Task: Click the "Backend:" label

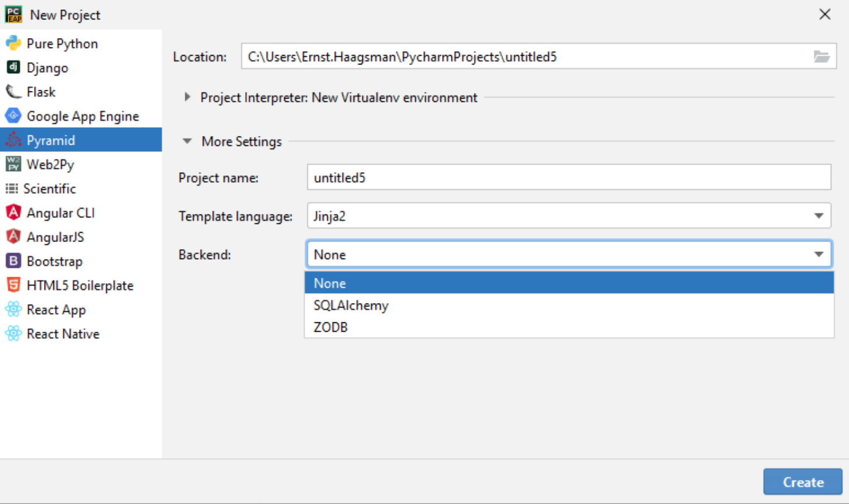Action: pyautogui.click(x=205, y=254)
